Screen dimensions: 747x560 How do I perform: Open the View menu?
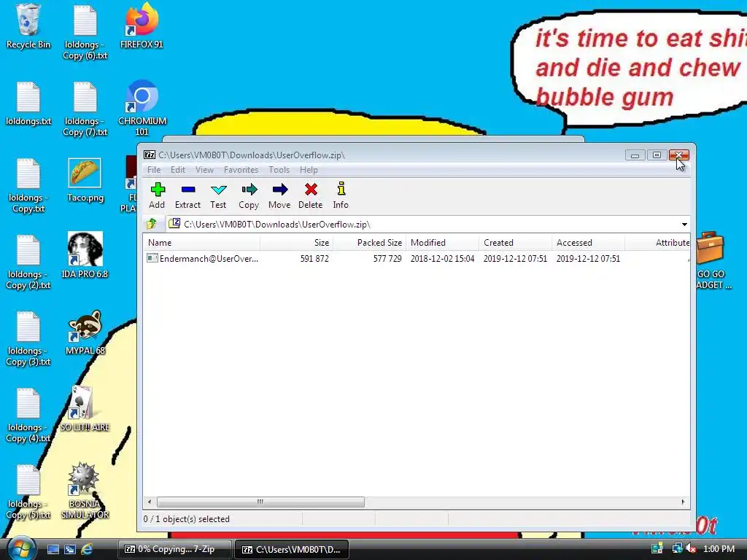click(x=204, y=170)
